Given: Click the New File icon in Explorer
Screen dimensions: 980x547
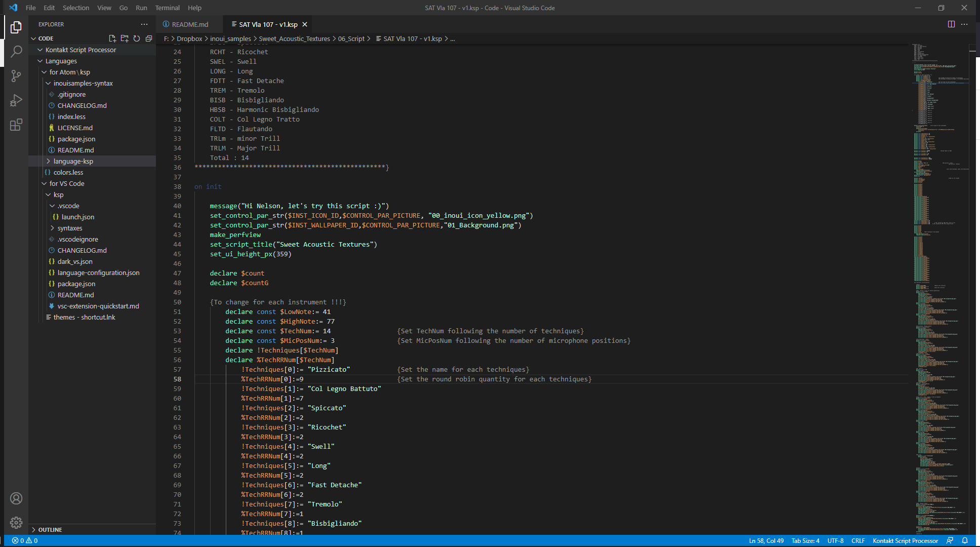Looking at the screenshot, I should pyautogui.click(x=112, y=38).
